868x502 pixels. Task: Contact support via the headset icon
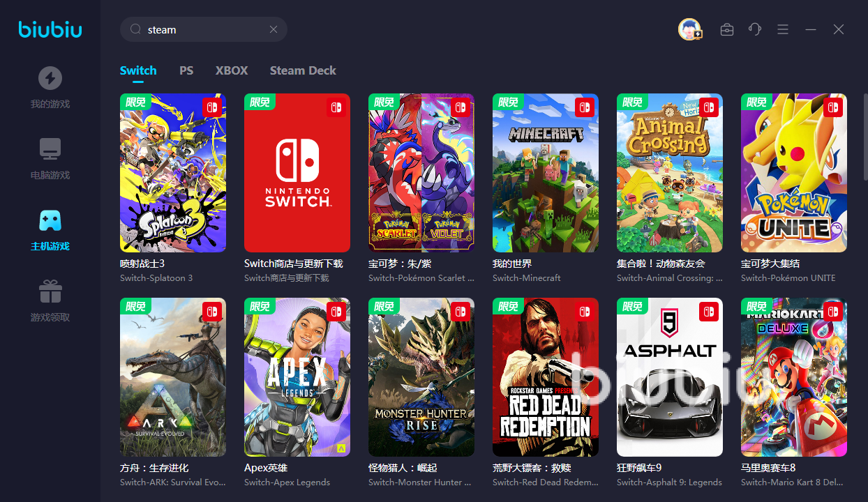click(755, 29)
